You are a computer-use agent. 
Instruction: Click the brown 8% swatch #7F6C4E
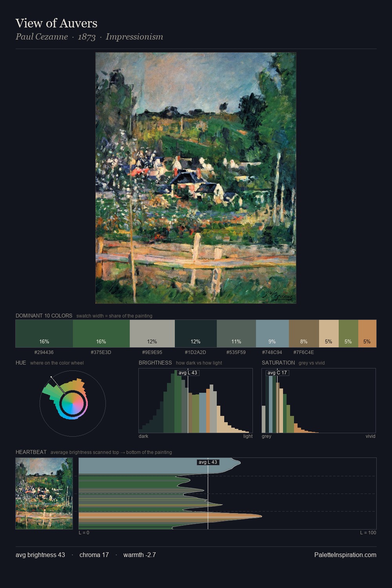[304, 334]
